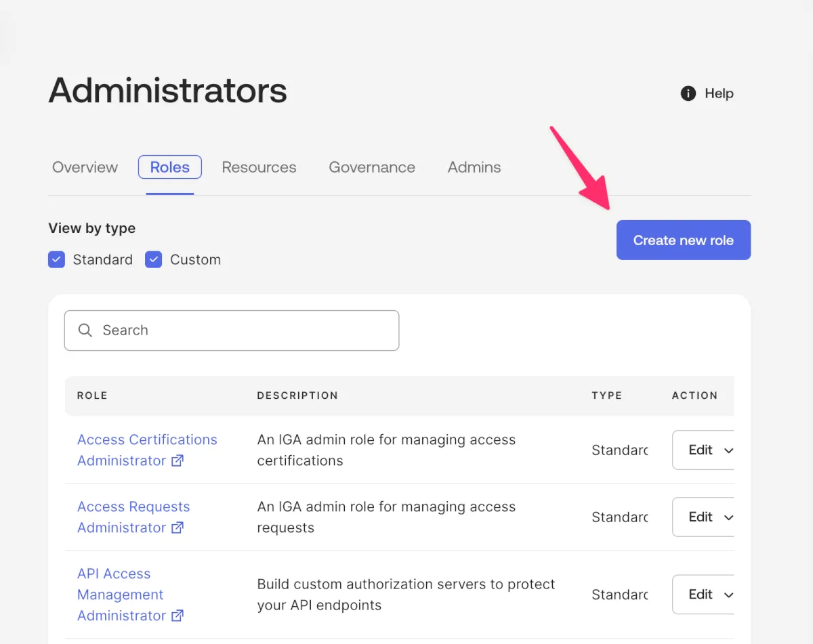Switch to the Resources tab
The image size is (813, 644).
pyautogui.click(x=259, y=167)
